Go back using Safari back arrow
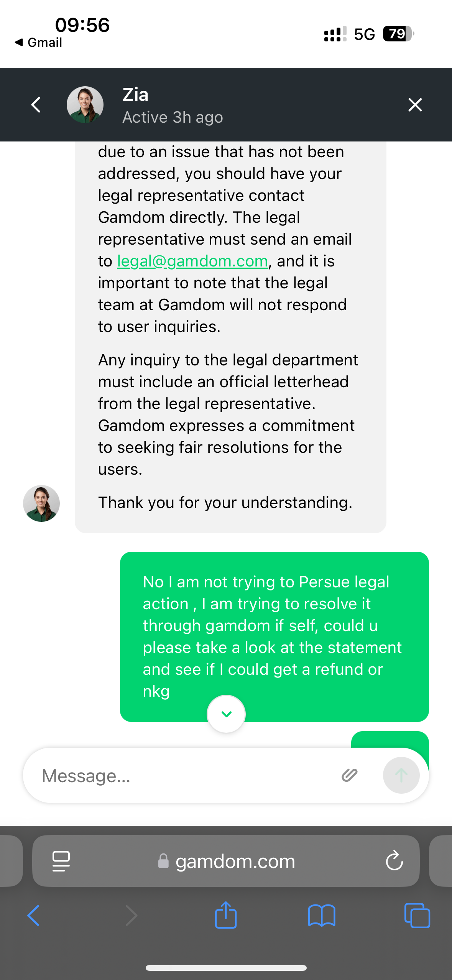This screenshot has height=980, width=452. click(34, 916)
